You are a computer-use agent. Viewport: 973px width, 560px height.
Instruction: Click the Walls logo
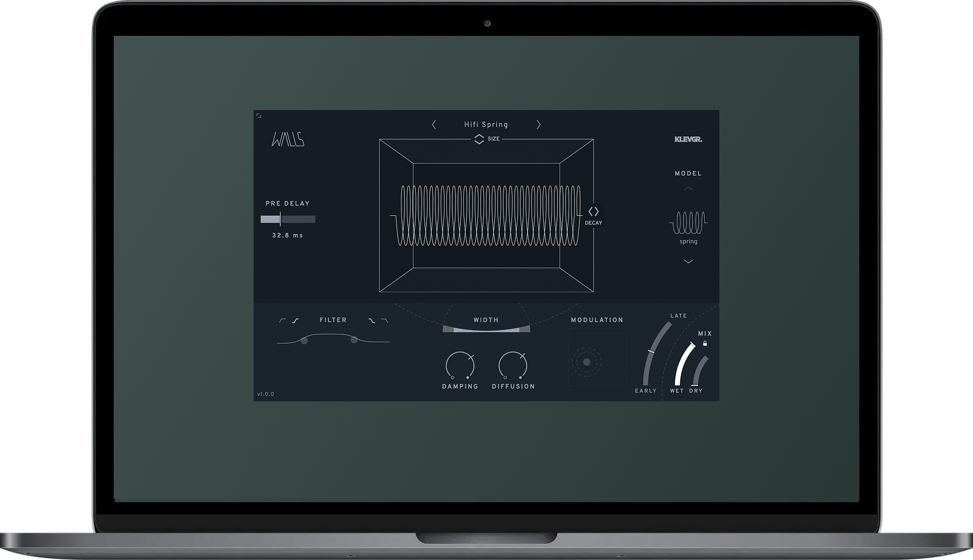(288, 140)
